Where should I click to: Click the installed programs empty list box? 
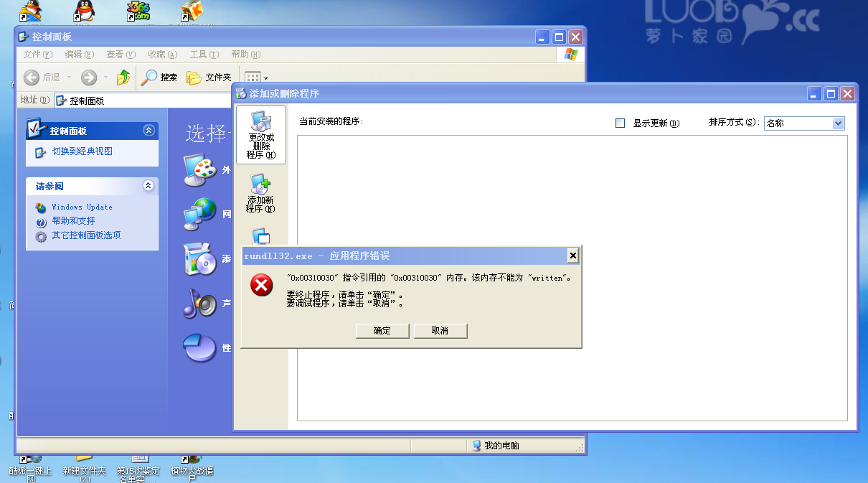pos(572,278)
